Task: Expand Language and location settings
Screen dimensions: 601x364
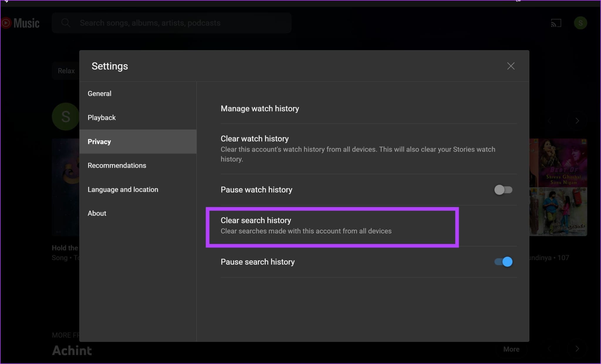Action: pos(122,189)
